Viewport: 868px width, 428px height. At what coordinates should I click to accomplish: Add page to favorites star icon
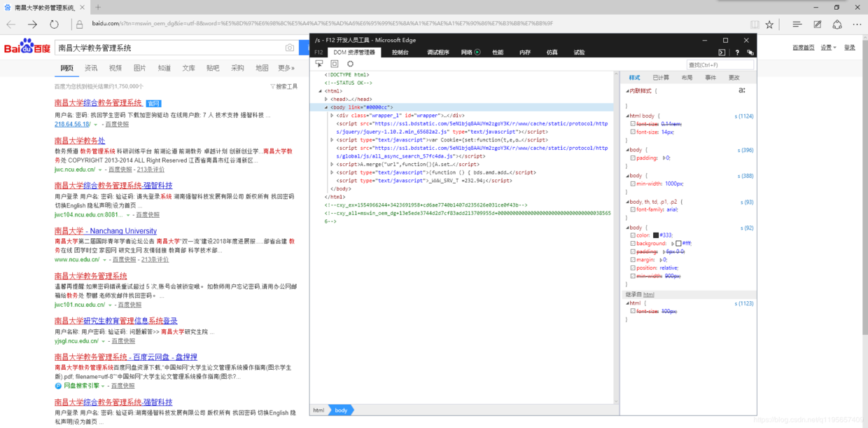[x=769, y=24]
